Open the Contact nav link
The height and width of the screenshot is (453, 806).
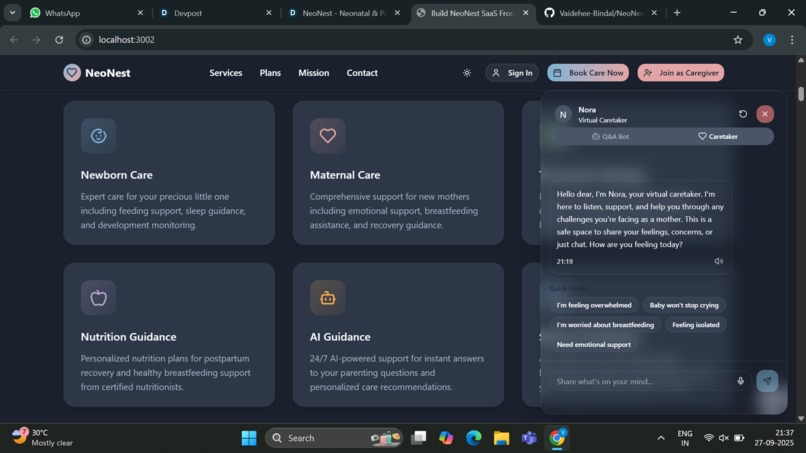point(362,73)
